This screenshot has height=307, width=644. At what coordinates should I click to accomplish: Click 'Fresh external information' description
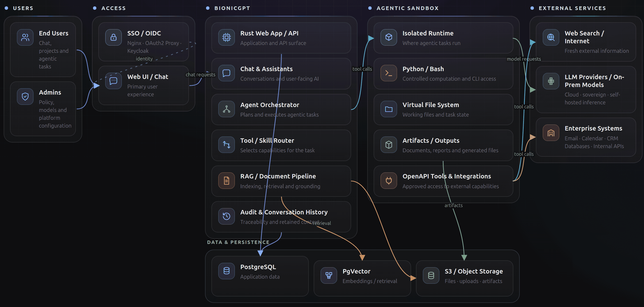[x=597, y=51]
